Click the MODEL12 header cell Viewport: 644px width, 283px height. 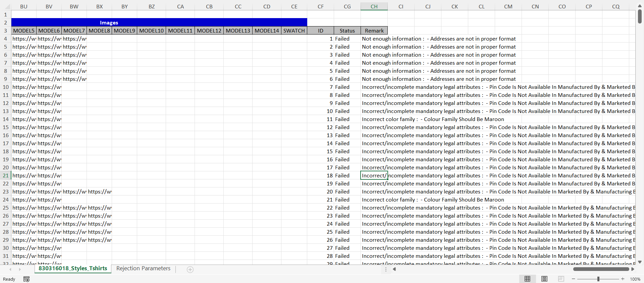point(209,31)
